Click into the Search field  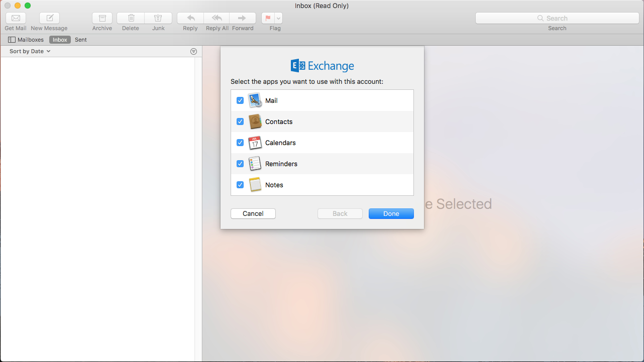(557, 18)
